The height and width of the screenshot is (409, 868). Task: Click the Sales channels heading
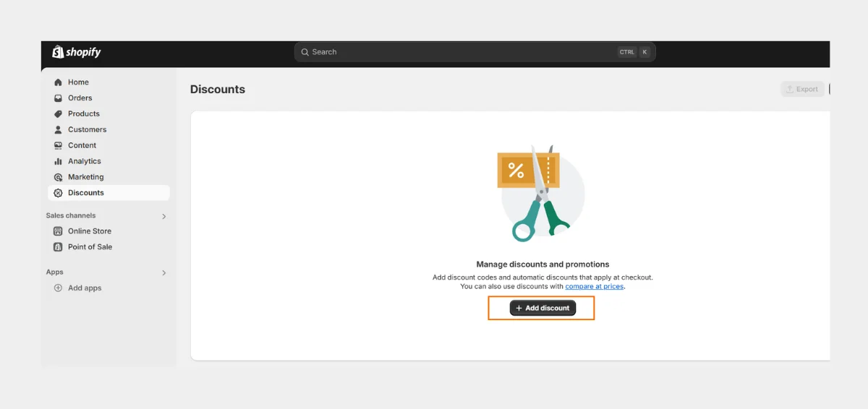click(71, 216)
